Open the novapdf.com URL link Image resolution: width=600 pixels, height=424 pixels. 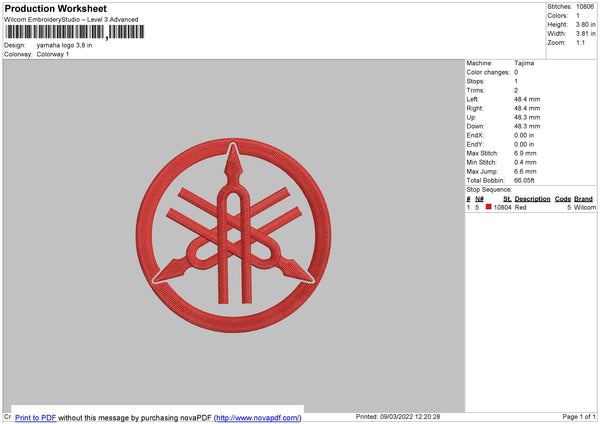click(x=258, y=418)
